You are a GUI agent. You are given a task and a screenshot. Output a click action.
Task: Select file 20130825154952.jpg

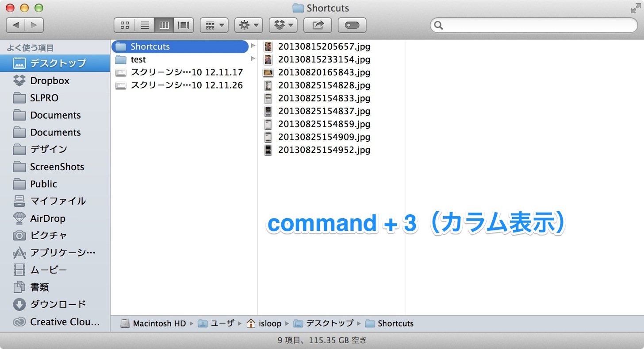point(317,150)
